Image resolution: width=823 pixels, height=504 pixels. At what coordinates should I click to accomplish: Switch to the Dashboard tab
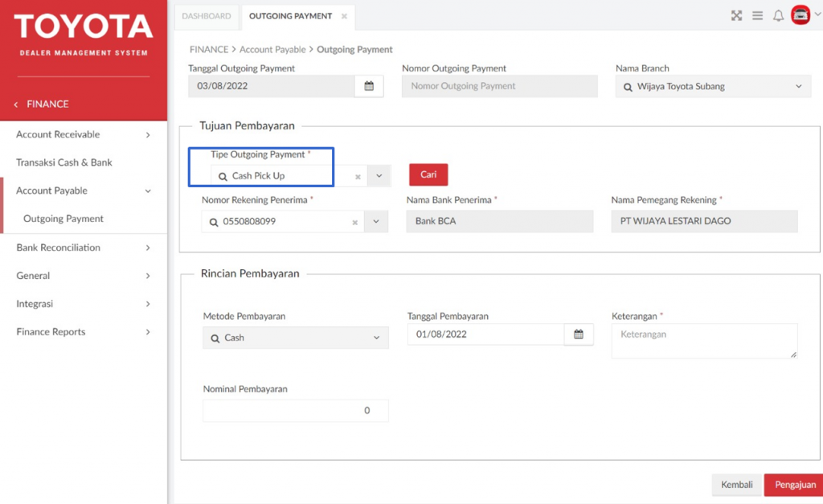pos(207,16)
